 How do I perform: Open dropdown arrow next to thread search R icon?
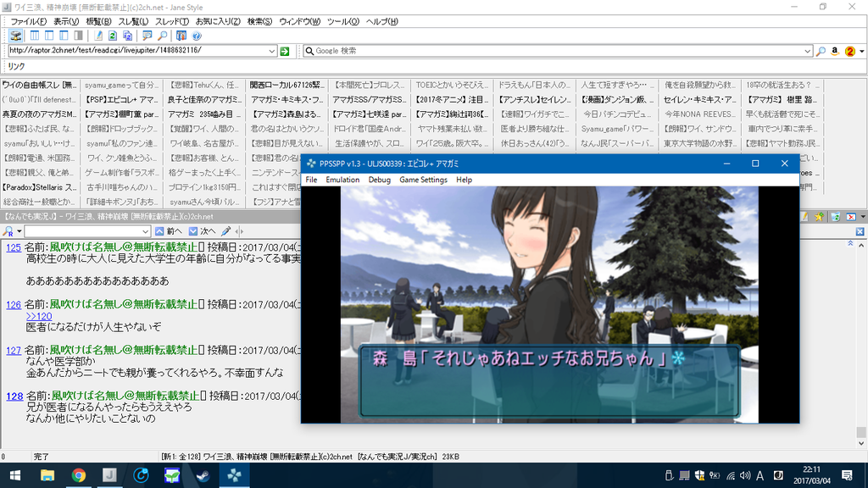click(x=19, y=231)
